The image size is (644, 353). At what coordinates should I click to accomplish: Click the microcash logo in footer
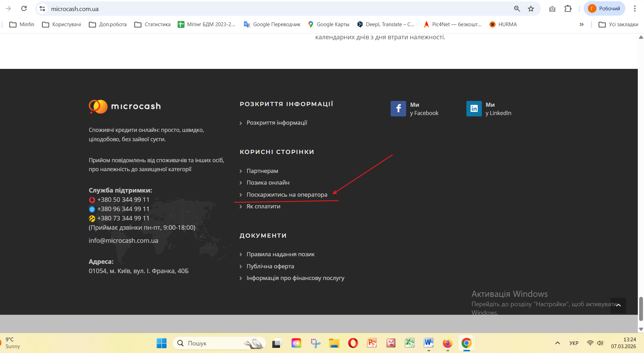click(125, 106)
